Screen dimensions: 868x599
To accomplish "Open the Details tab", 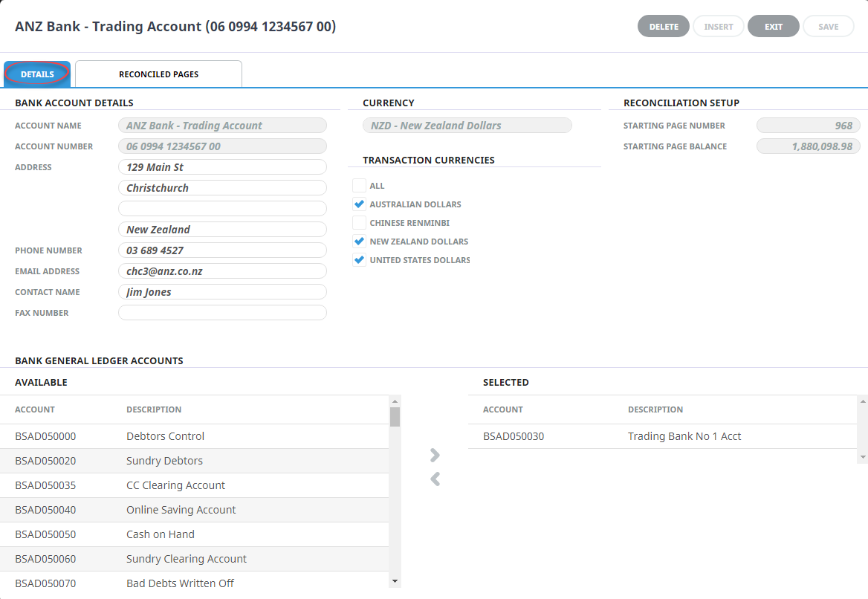I will [x=37, y=74].
